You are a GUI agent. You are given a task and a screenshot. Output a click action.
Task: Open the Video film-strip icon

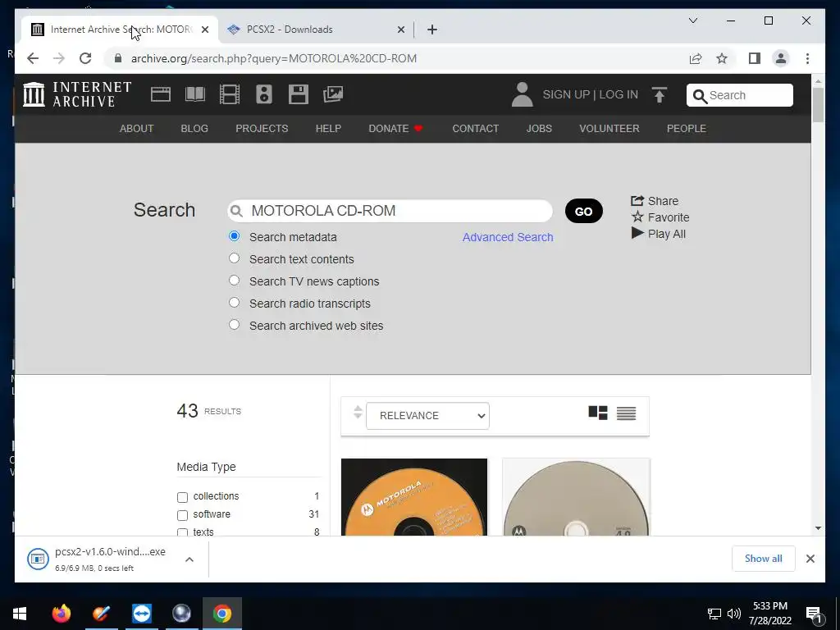tap(230, 94)
